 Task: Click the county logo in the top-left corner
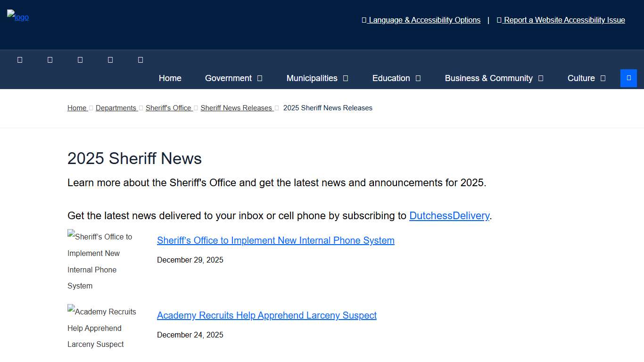click(17, 17)
